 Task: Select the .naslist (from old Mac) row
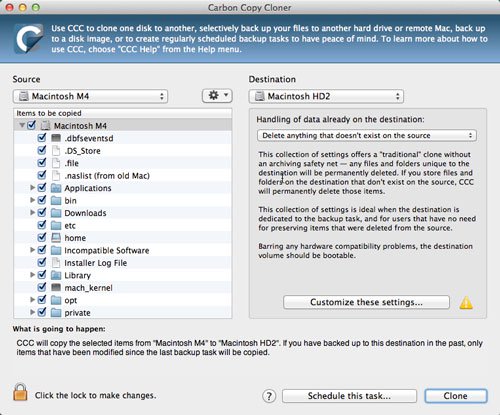[123, 175]
